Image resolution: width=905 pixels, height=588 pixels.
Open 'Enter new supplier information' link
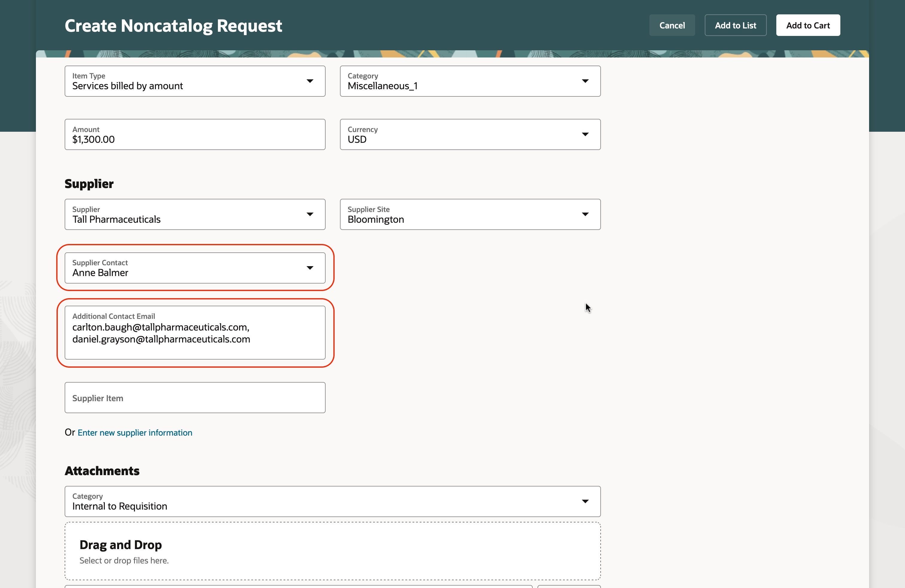[x=135, y=433]
